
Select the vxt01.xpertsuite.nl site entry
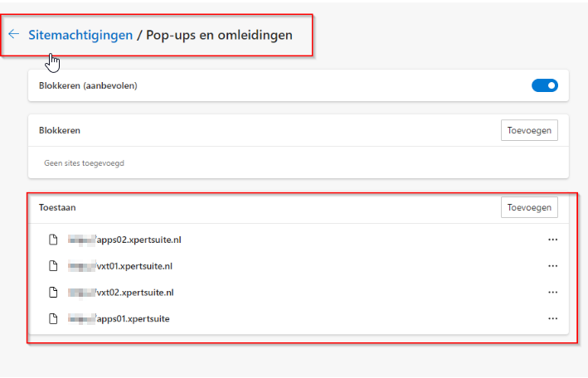coord(134,266)
